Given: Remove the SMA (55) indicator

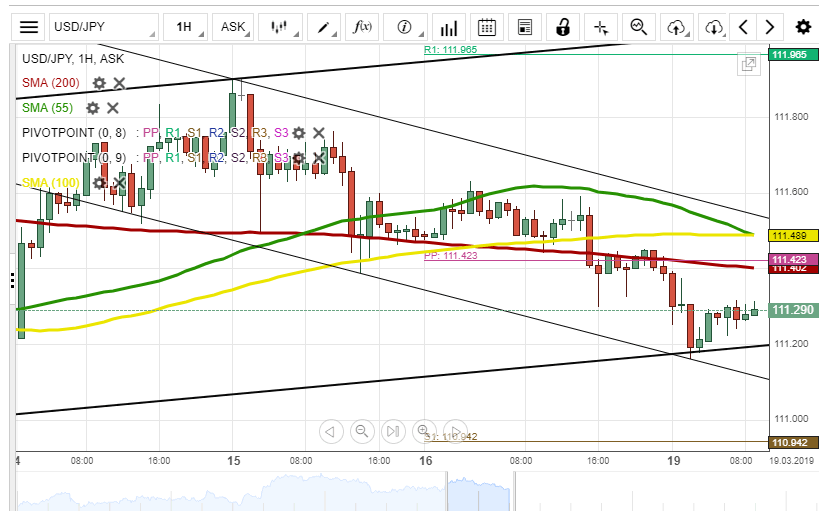Looking at the screenshot, I should [113, 108].
